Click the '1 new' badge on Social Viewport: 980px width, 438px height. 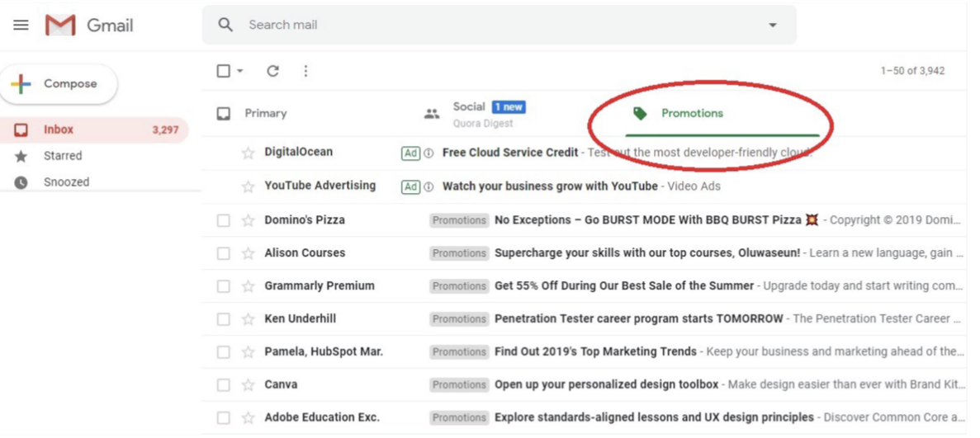508,107
